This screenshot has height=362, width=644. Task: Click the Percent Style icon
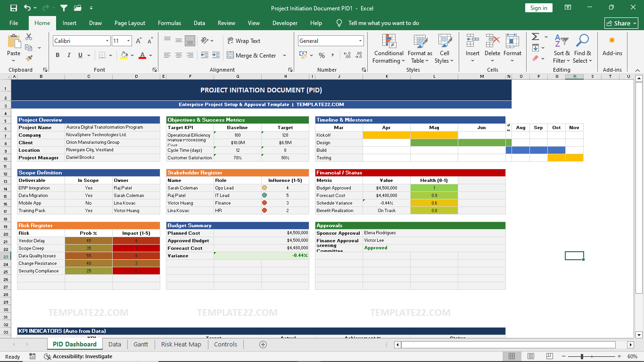click(322, 55)
